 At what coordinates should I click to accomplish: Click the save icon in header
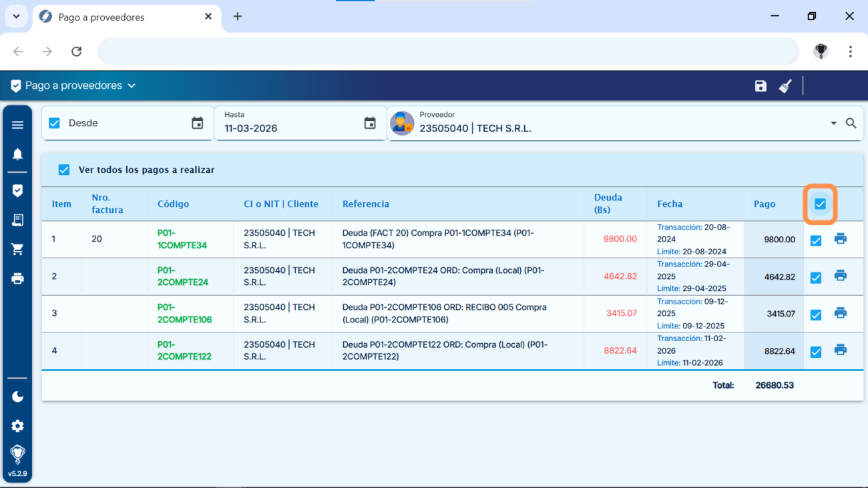[761, 86]
